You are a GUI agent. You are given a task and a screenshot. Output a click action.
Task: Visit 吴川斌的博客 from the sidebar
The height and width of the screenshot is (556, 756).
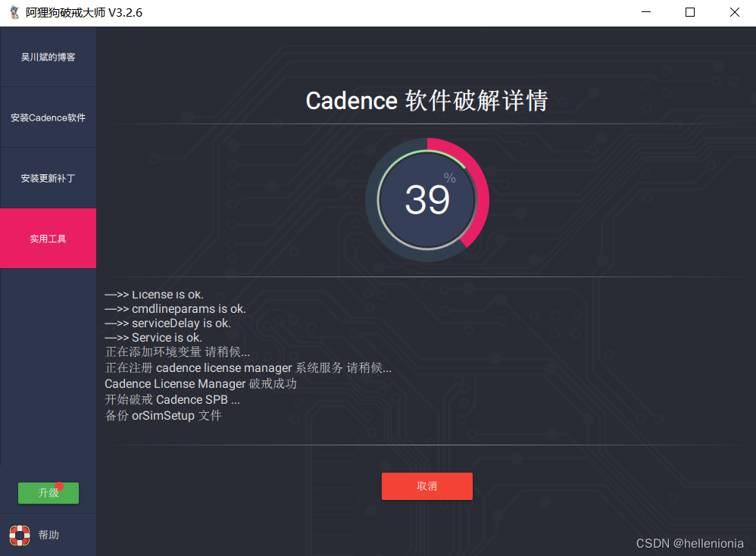[48, 57]
